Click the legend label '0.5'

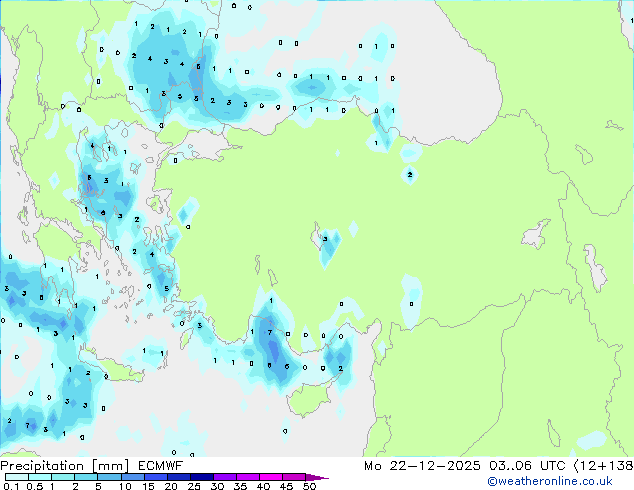35,486
